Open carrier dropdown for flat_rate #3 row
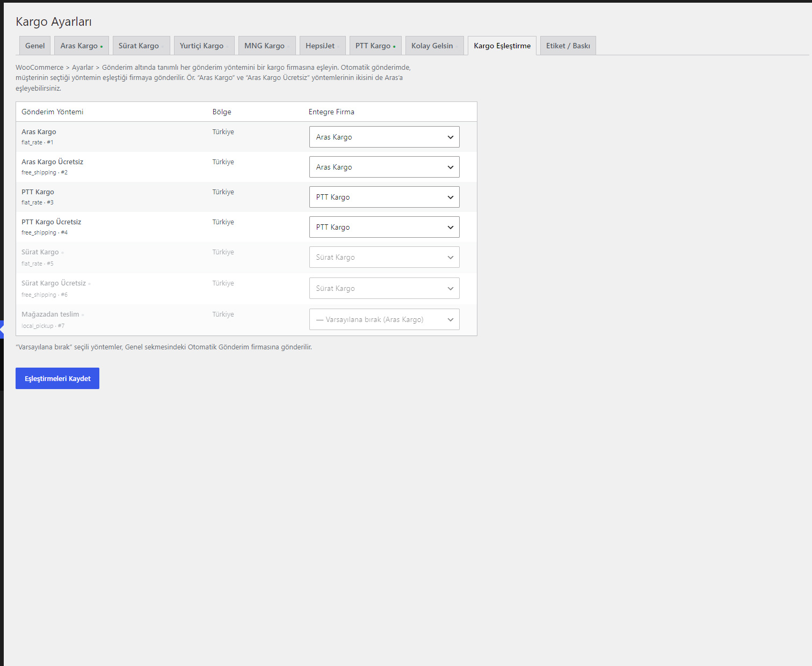This screenshot has height=666, width=812. click(x=385, y=197)
